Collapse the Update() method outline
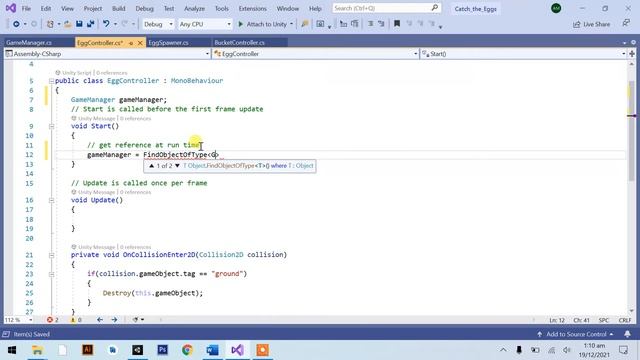Screen dimensions: 640x360 51,200
